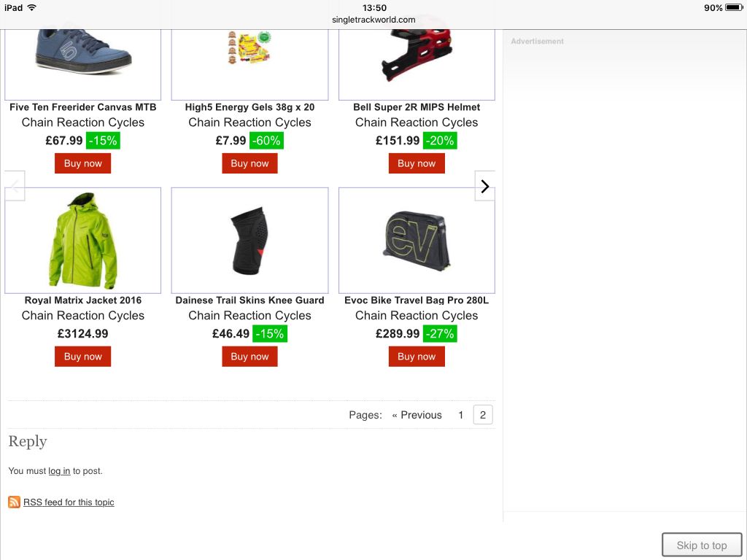
Task: Advance carousel with right chevron arrow
Action: coord(484,186)
